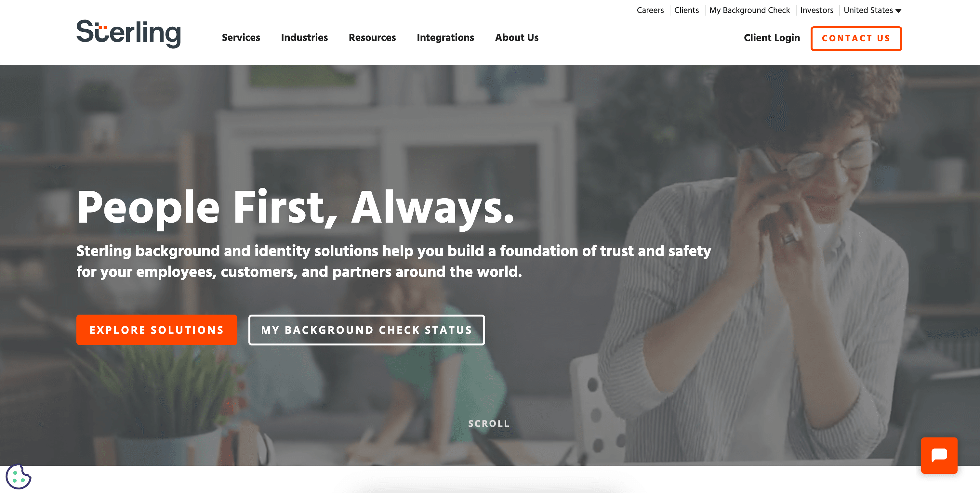Visit the Careers link
The image size is (980, 493).
coord(650,10)
